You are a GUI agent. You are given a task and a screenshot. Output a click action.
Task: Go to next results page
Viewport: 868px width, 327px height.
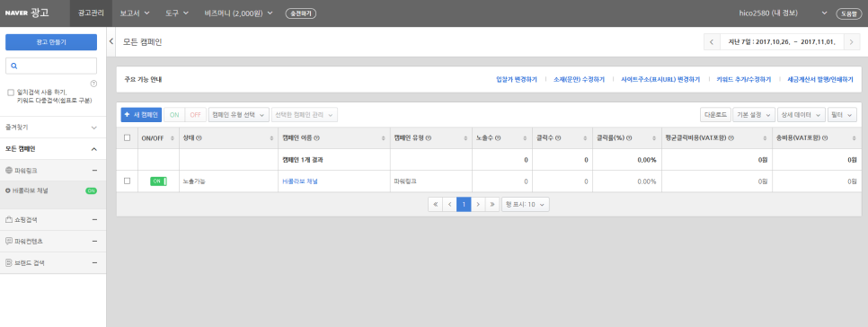point(478,204)
